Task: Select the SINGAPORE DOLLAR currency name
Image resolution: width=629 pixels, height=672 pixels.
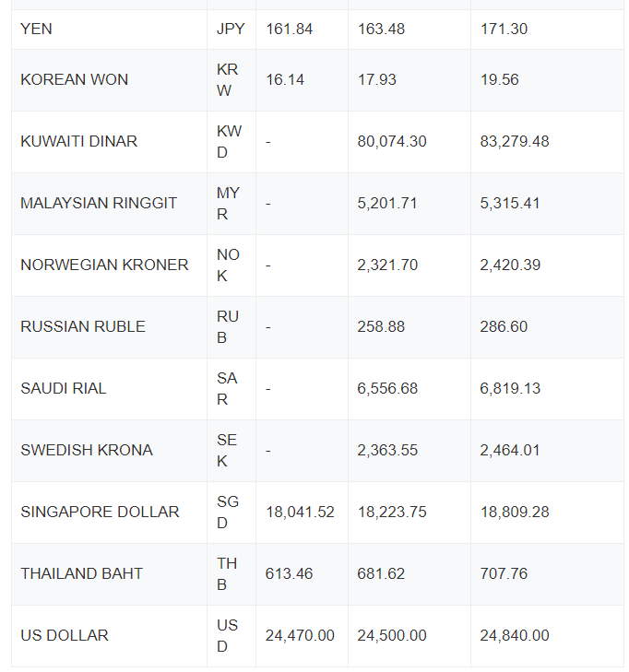Action: [x=100, y=512]
